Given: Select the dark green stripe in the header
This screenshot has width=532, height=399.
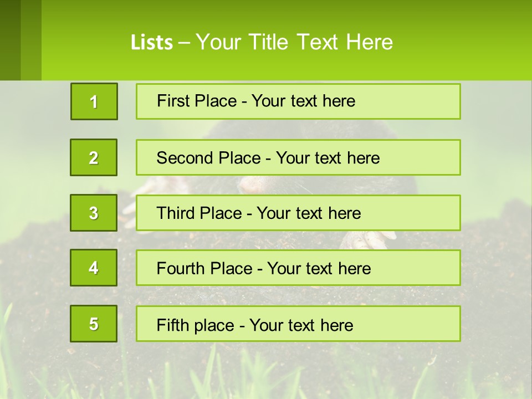Looking at the screenshot, I should pos(10,40).
